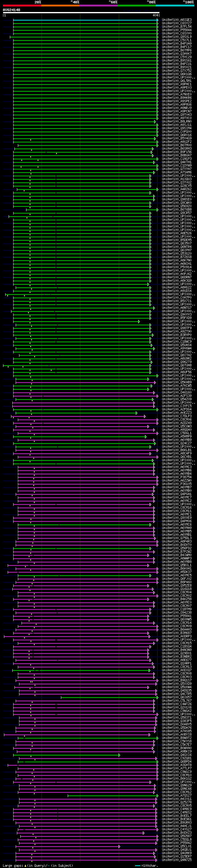Click the orange ~40% identity legend segment
197x868 pixels.
tap(60, 6)
